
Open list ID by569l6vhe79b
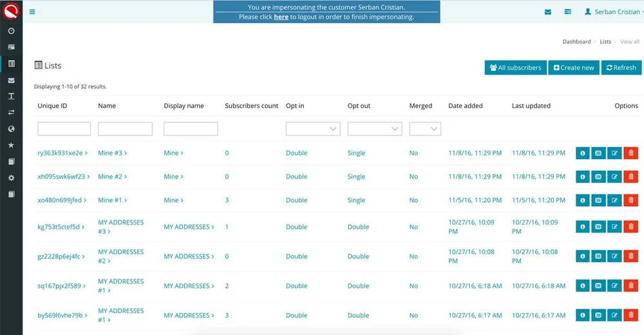(62, 315)
